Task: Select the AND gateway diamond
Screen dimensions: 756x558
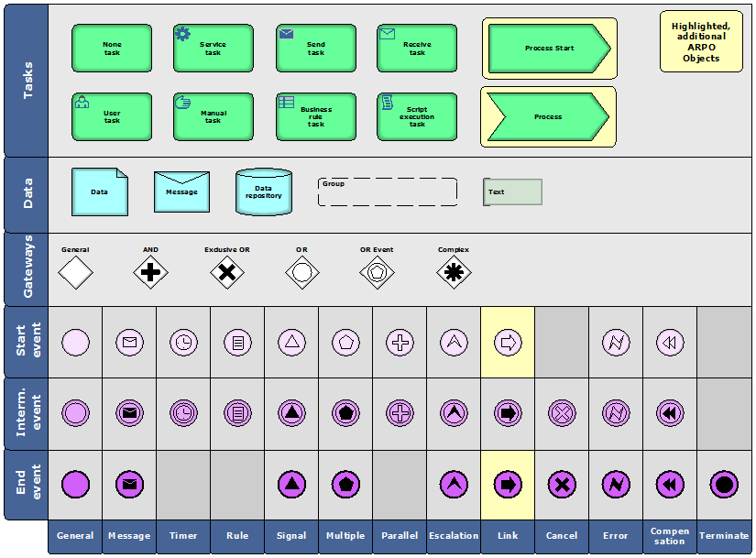Action: (x=150, y=272)
